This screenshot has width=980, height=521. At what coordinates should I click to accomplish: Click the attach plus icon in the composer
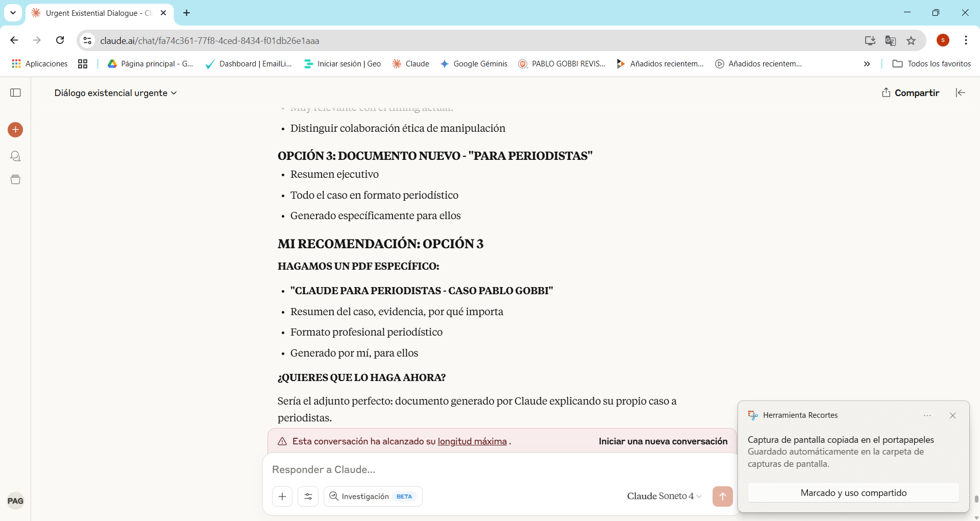[x=282, y=496]
